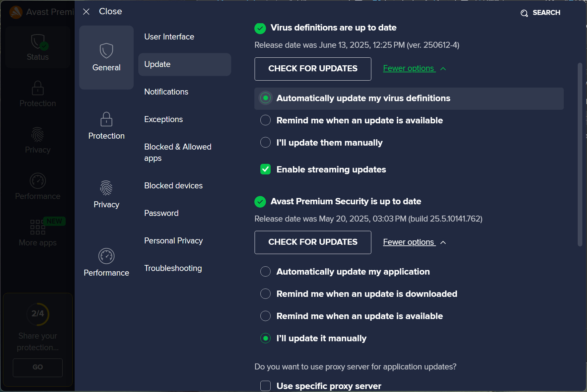Open the Protection padlock settings category
Viewport: 587px width, 392px height.
coord(106,126)
